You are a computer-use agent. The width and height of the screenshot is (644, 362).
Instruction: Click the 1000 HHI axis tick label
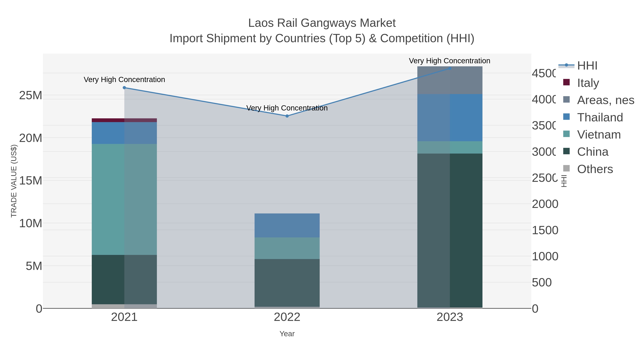[545, 256]
